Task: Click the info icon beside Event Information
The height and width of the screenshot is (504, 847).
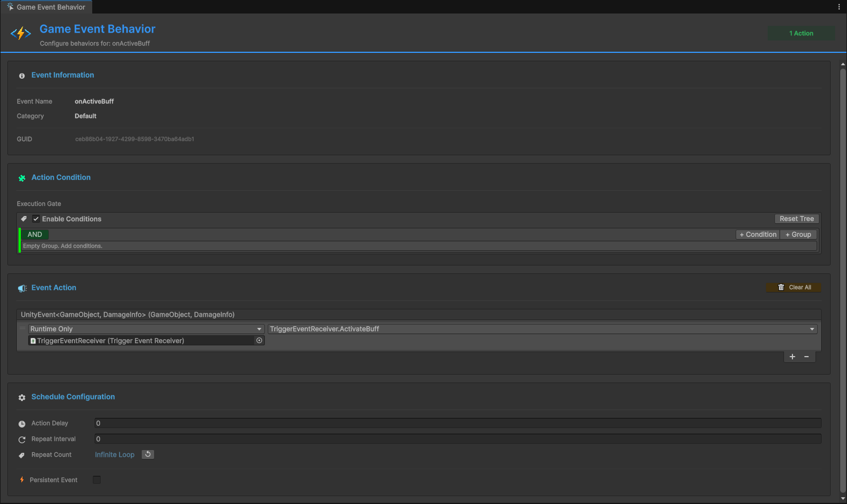Action: 21,75
